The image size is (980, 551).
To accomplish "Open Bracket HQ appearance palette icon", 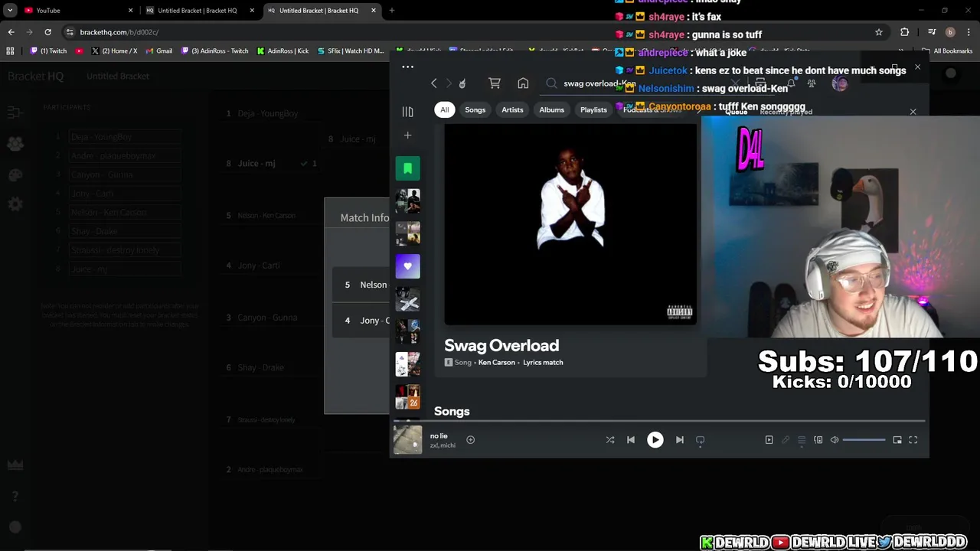I will 15,174.
